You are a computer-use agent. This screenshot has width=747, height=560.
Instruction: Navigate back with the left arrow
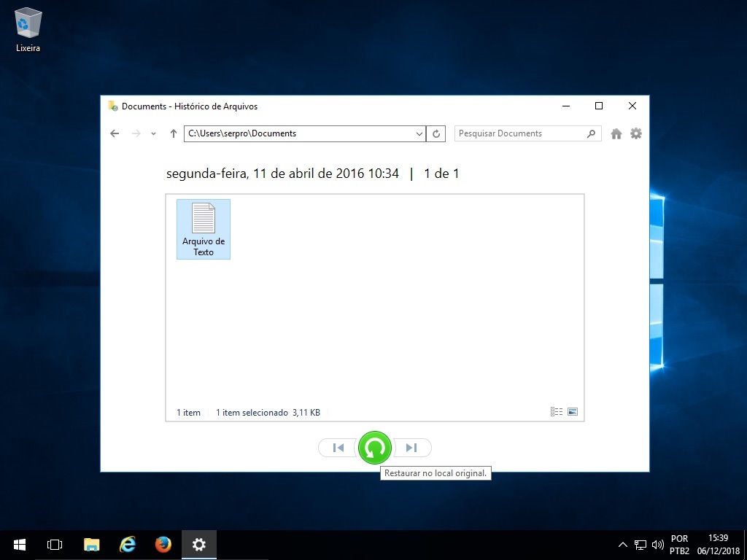(x=115, y=133)
